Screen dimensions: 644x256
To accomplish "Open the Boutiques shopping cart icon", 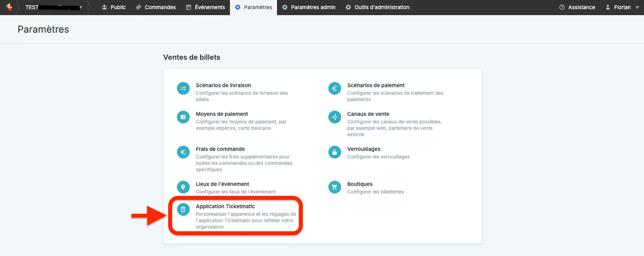I will coord(335,187).
